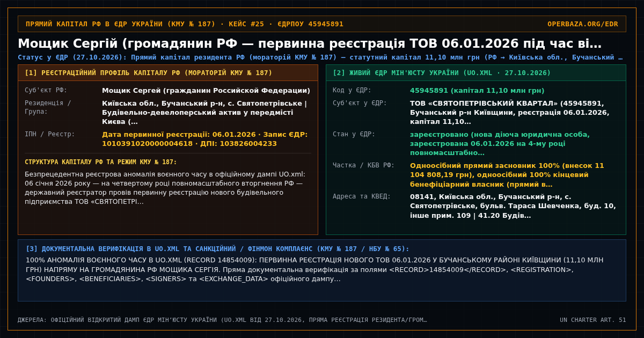The image size is (644, 338).
Task: Open the OPERBAZA.ORG/EDR link
Action: pyautogui.click(x=582, y=24)
